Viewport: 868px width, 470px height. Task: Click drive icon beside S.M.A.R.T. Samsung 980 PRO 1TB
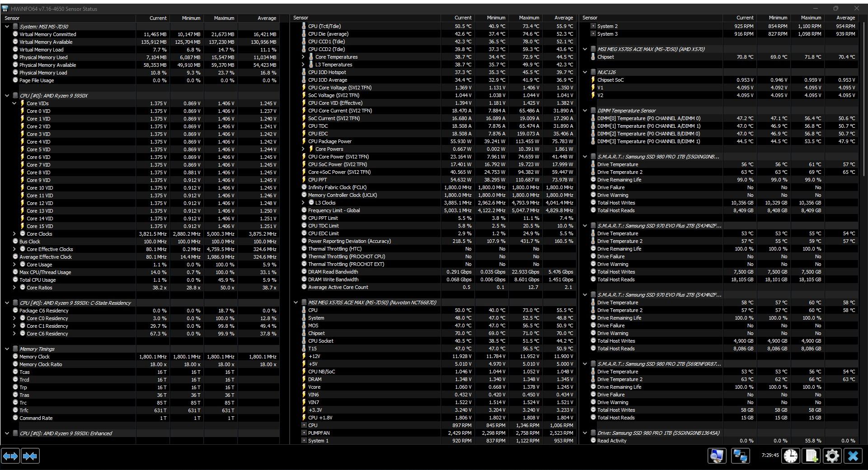point(593,157)
